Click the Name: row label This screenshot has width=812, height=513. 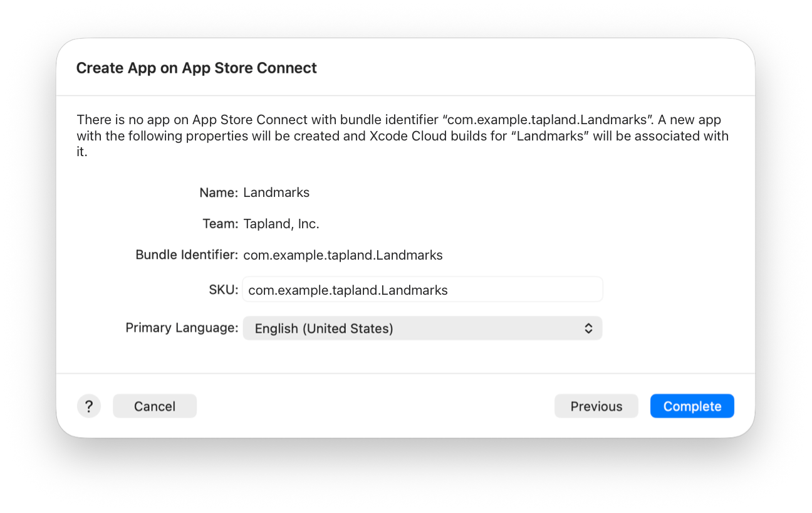click(219, 193)
